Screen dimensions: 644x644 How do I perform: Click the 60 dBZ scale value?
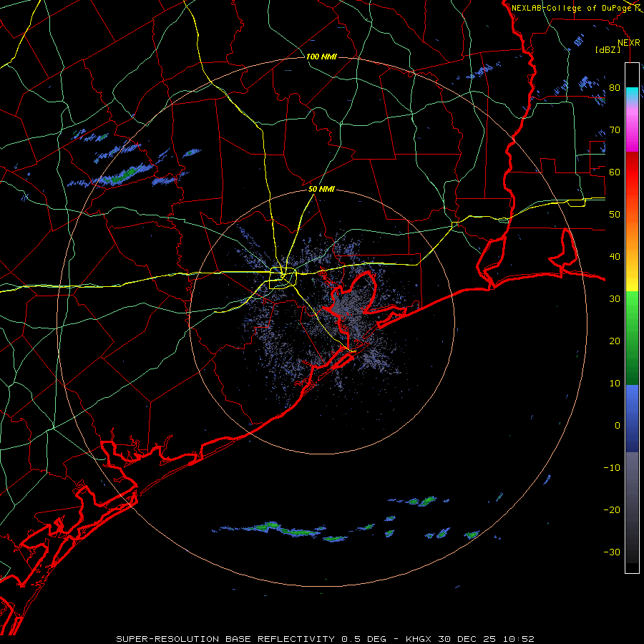615,172
